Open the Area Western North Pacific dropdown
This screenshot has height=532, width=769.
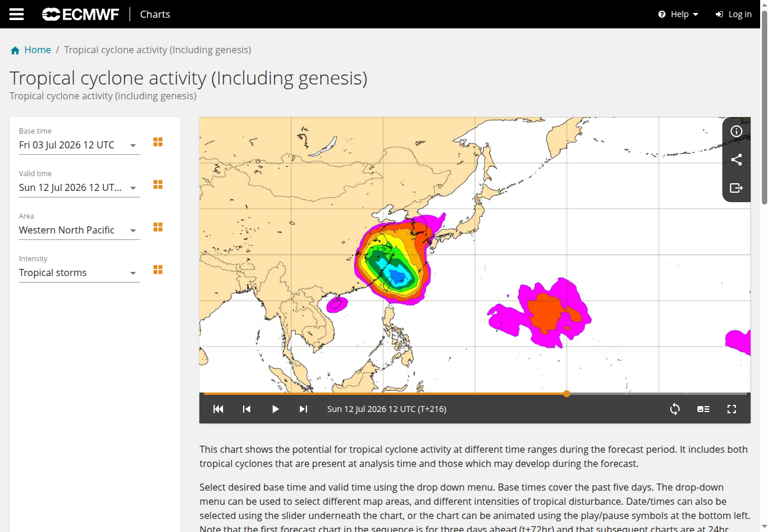click(x=79, y=230)
